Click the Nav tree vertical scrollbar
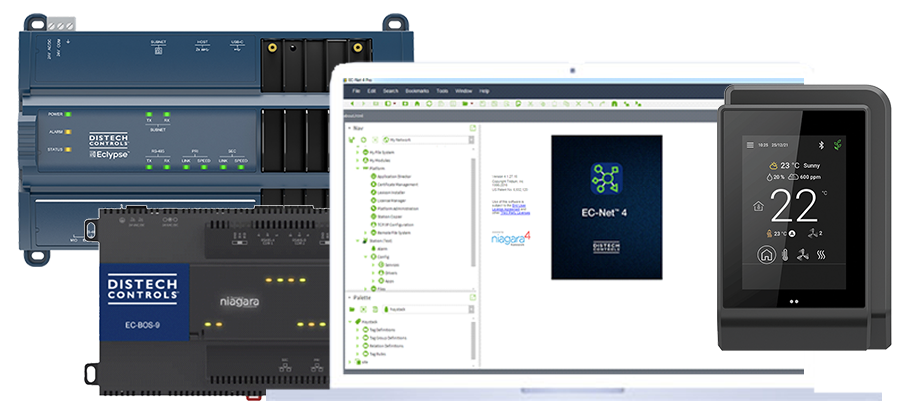Image resolution: width=902 pixels, height=418 pixels. coord(473,212)
